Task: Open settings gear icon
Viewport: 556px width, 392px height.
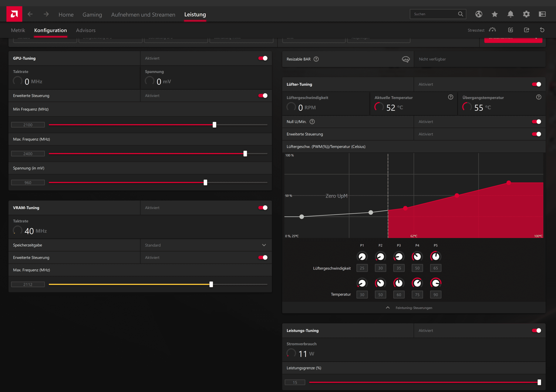Action: coord(526,14)
